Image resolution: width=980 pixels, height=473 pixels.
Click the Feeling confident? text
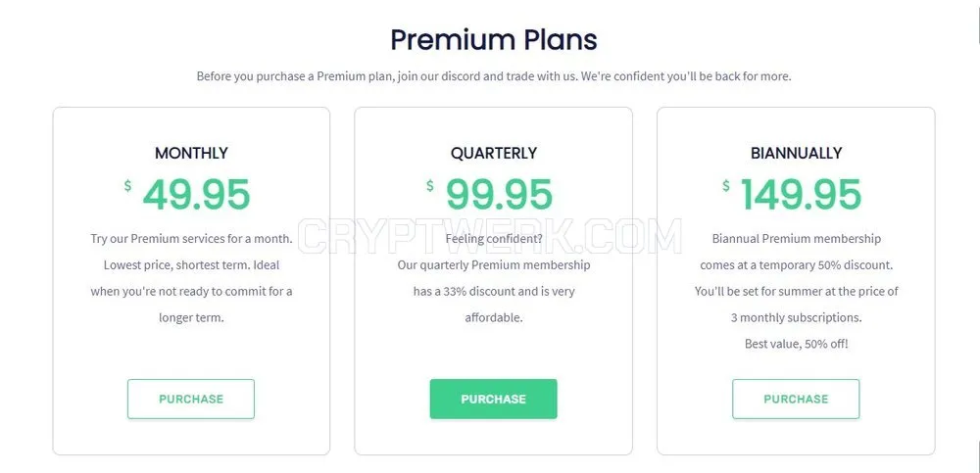click(x=494, y=239)
